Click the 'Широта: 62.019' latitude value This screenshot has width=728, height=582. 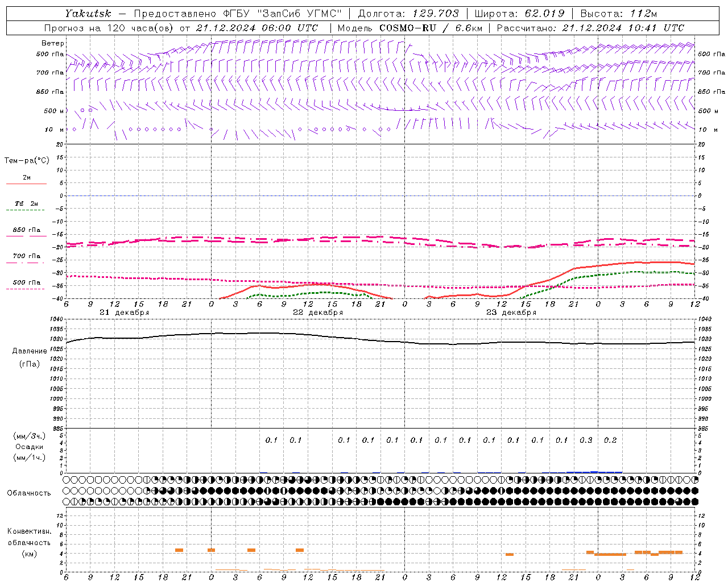519,14
